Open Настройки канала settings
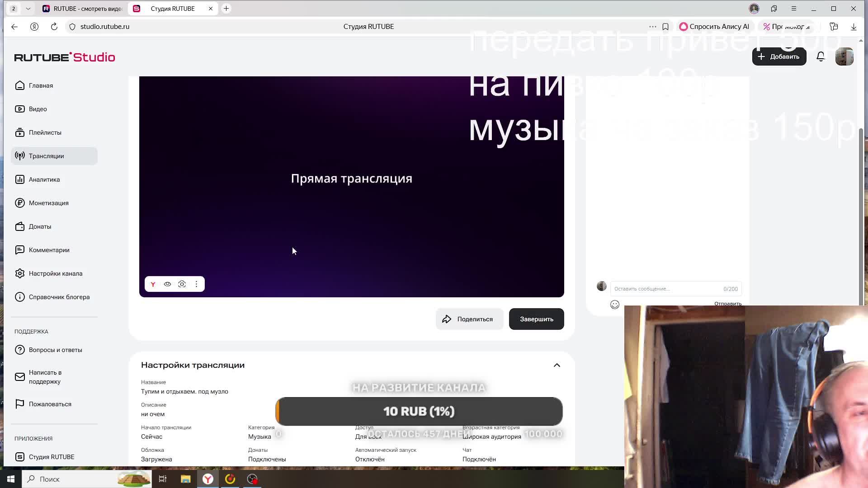Viewport: 868px width, 488px height. (x=55, y=273)
